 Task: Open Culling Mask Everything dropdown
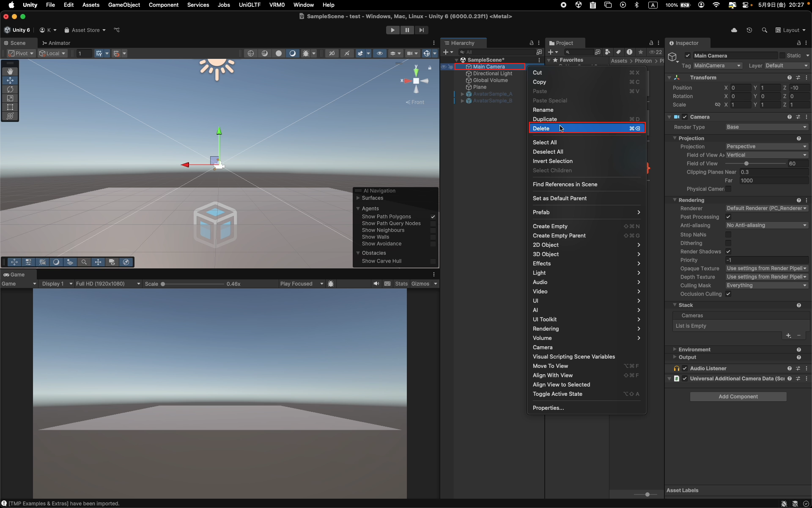click(x=767, y=285)
